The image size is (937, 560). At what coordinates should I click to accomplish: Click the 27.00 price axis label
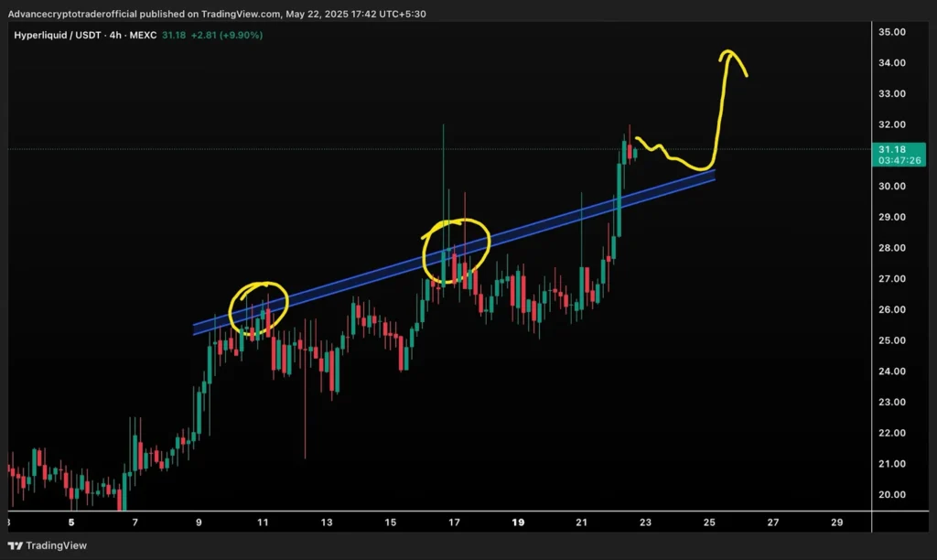click(x=891, y=279)
